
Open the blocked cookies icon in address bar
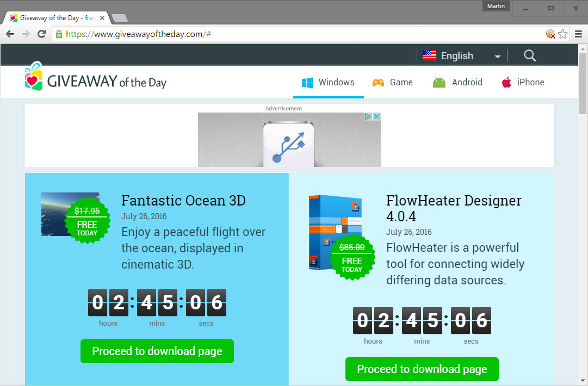550,34
